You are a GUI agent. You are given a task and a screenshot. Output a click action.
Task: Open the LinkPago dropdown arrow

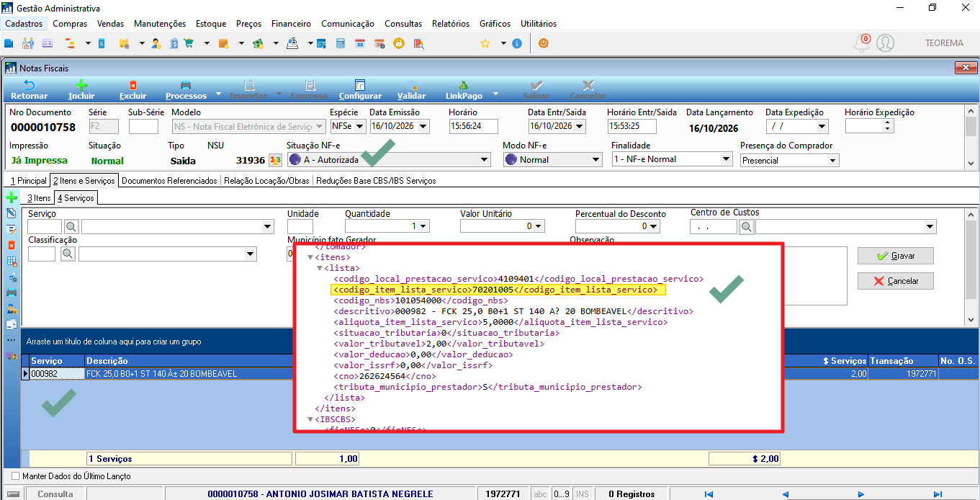pos(495,94)
